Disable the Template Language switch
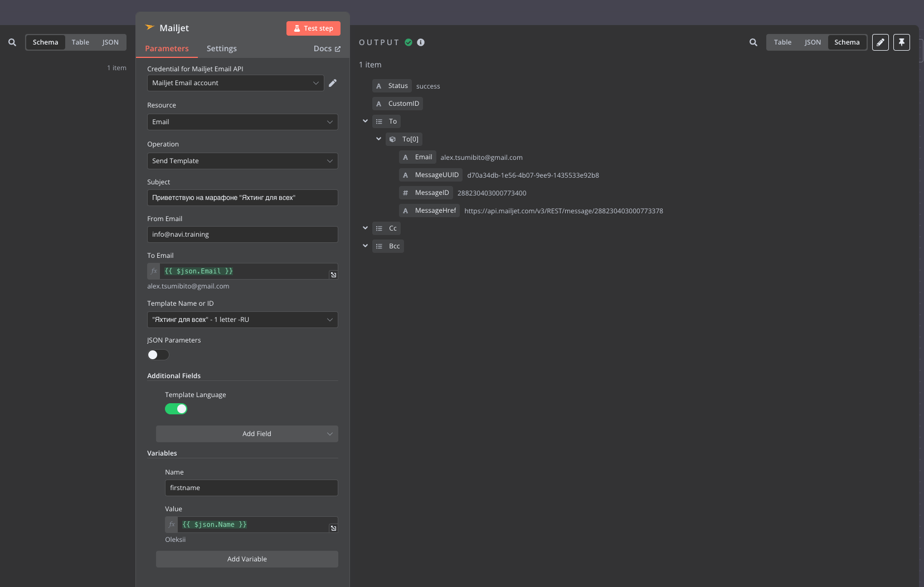 coord(176,409)
